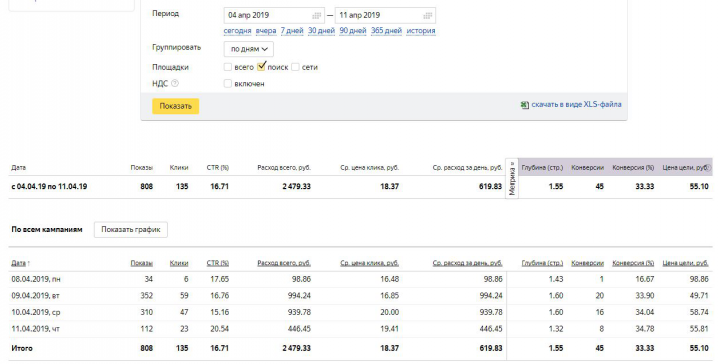Click the Показать yellow button
The image size is (720, 364).
point(175,106)
